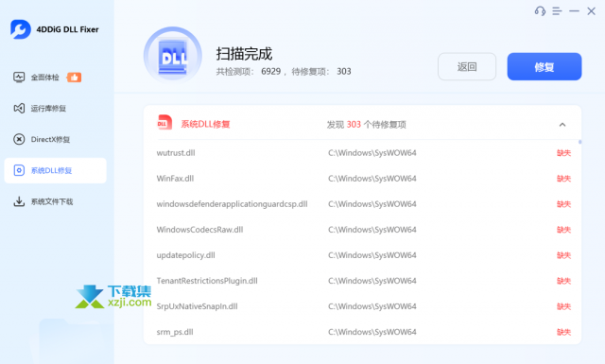Minimize the DLL Fixer window
This screenshot has height=364, width=605.
[574, 11]
